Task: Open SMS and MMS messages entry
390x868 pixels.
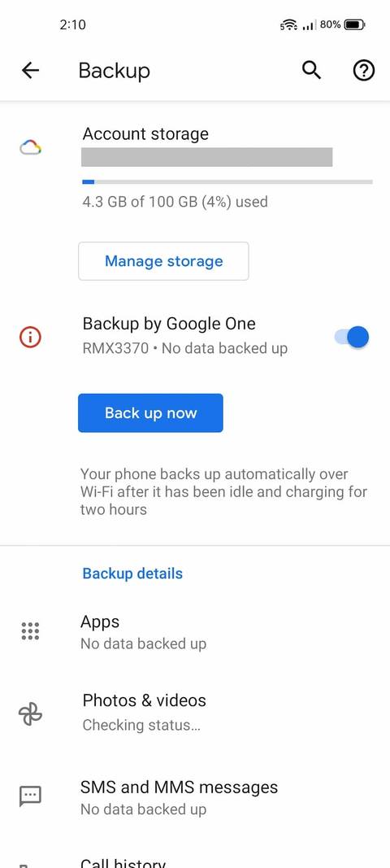Action: [195, 797]
